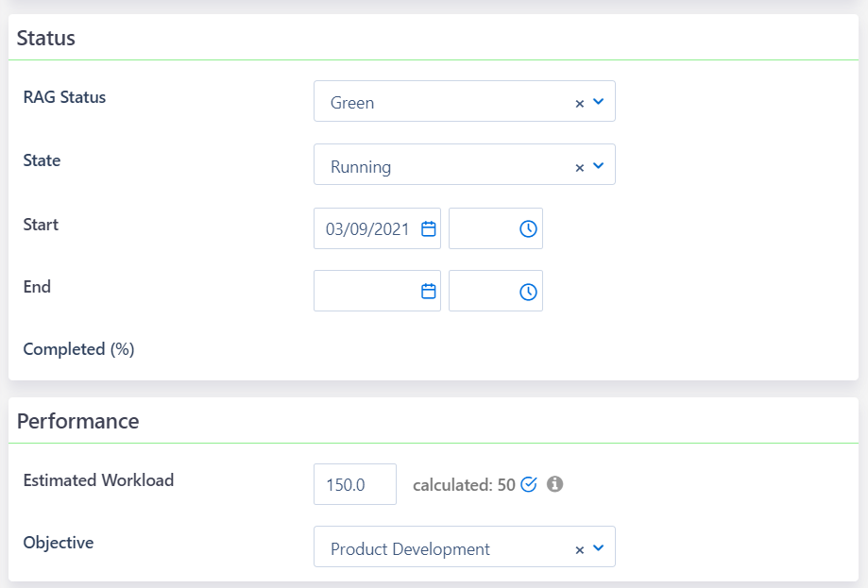The image size is (868, 588).
Task: Open the Start date calendar picker
Action: pos(429,227)
